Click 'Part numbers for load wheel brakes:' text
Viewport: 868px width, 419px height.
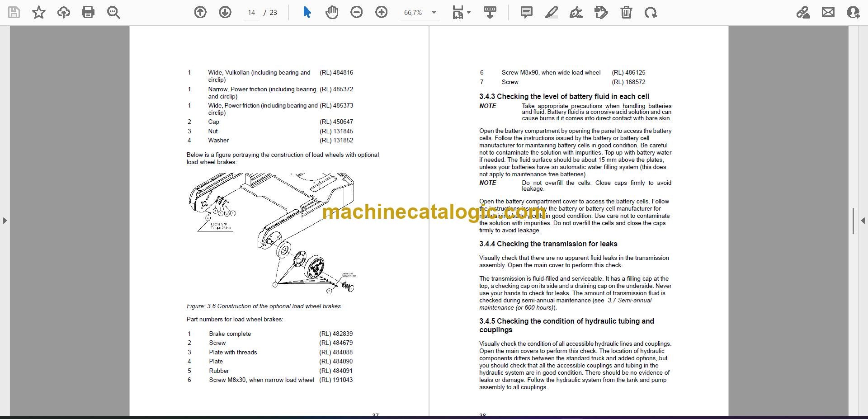(x=235, y=319)
